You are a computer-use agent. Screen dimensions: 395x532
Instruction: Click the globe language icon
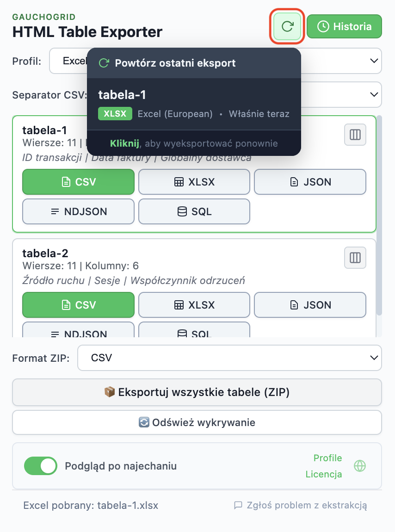click(360, 466)
